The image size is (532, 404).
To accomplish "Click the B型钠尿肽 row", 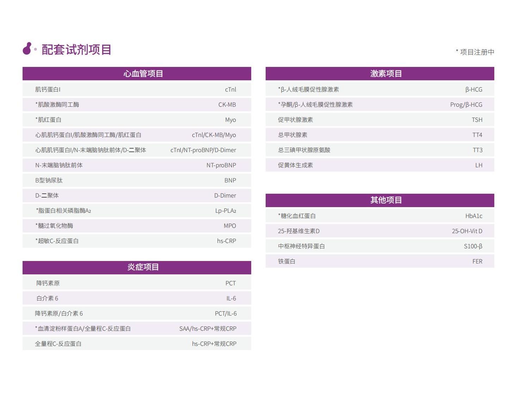I will coord(137,180).
